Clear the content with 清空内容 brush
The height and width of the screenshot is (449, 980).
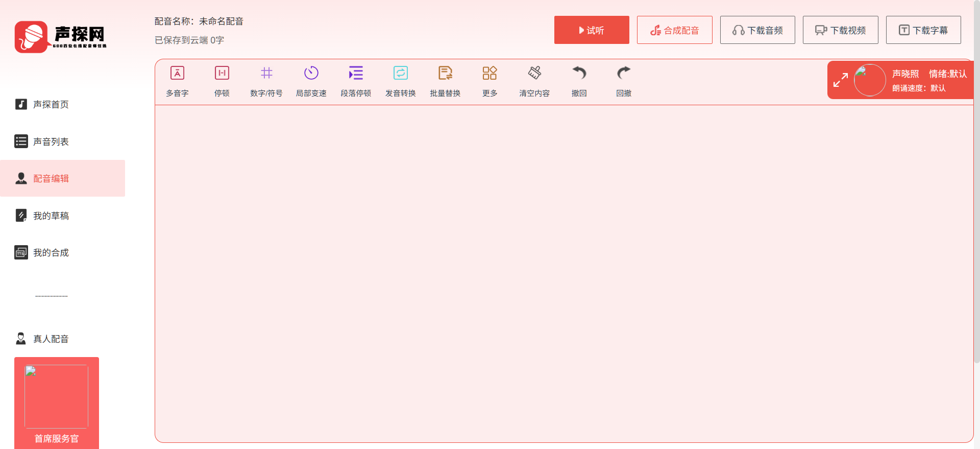(534, 73)
